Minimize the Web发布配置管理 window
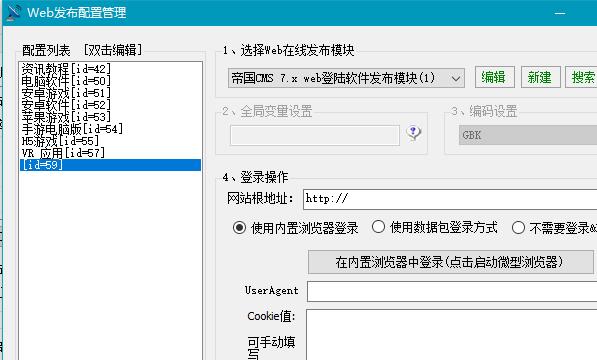The width and height of the screenshot is (597, 360). click(x=560, y=13)
